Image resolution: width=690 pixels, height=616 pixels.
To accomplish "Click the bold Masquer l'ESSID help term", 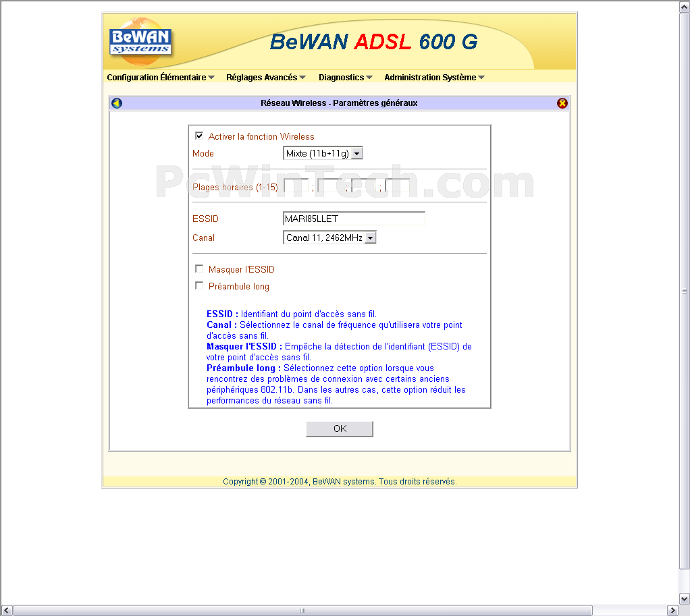I will click(x=244, y=347).
